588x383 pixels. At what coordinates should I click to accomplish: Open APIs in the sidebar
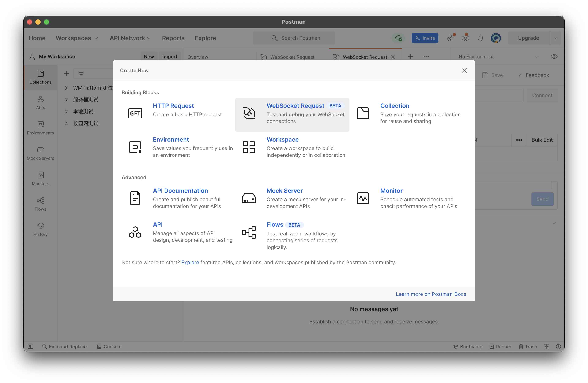tap(41, 103)
